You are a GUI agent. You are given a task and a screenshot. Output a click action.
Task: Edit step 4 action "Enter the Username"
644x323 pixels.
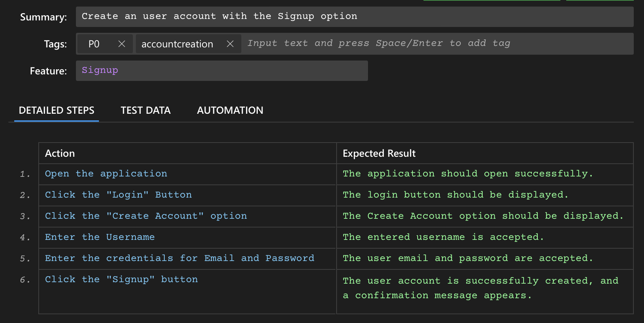100,237
